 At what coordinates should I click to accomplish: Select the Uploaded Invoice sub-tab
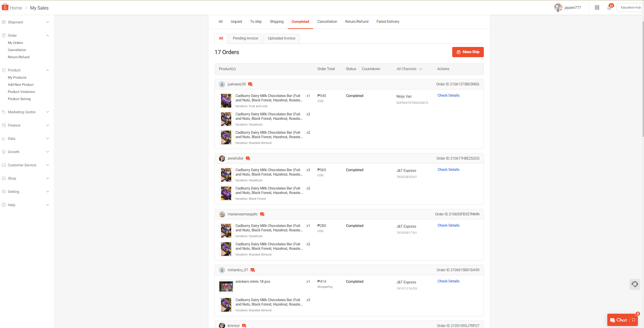[282, 38]
